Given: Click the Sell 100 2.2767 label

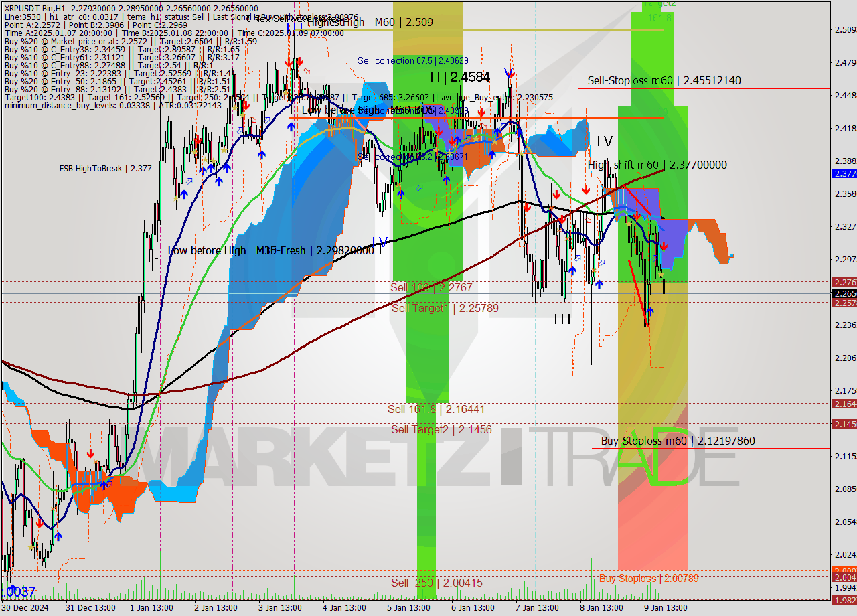Looking at the screenshot, I should (x=431, y=287).
